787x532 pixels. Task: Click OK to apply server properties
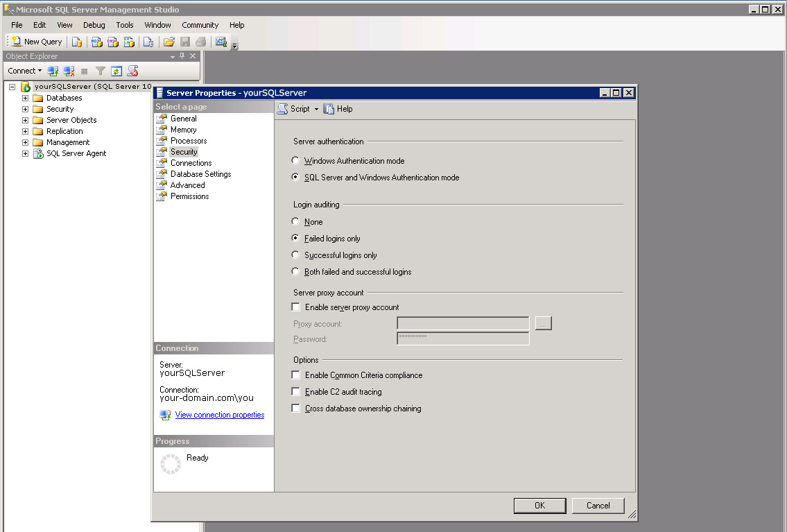pyautogui.click(x=539, y=506)
